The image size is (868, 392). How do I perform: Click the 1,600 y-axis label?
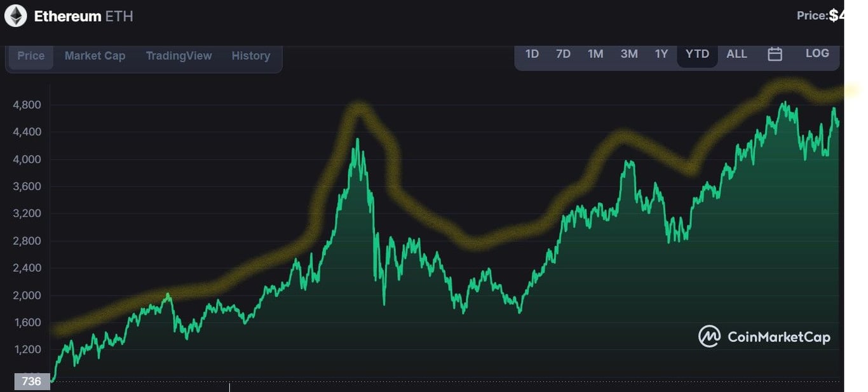coord(27,323)
